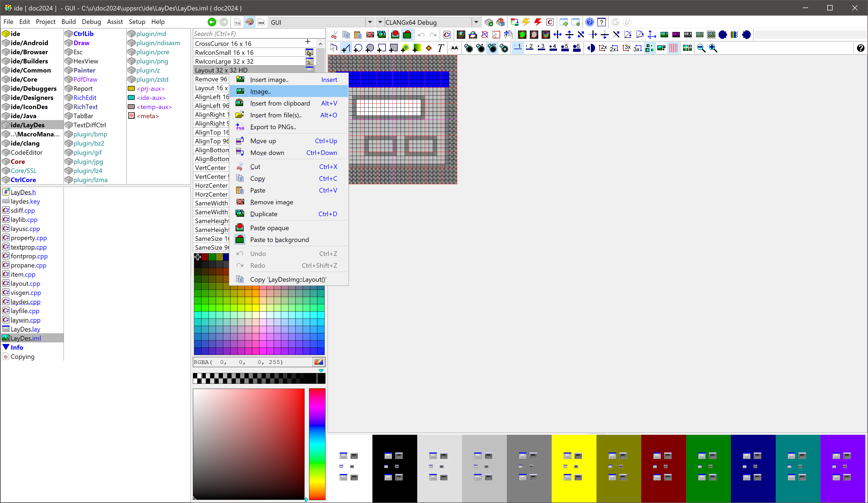Choose 'Insert from clipboard' in context menu
This screenshot has height=503, width=868.
pyautogui.click(x=280, y=103)
